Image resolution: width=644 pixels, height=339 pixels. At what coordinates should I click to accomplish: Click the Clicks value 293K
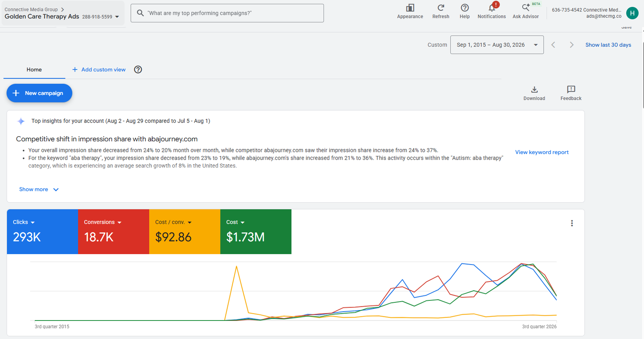(x=27, y=237)
